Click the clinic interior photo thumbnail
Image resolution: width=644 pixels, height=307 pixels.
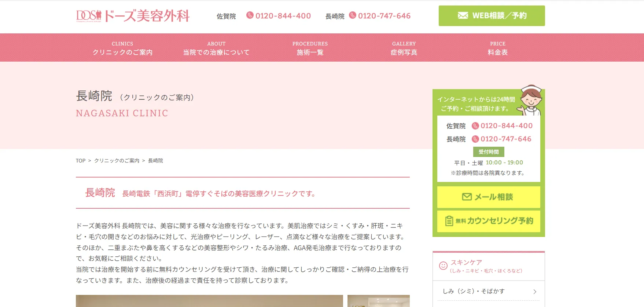378,301
